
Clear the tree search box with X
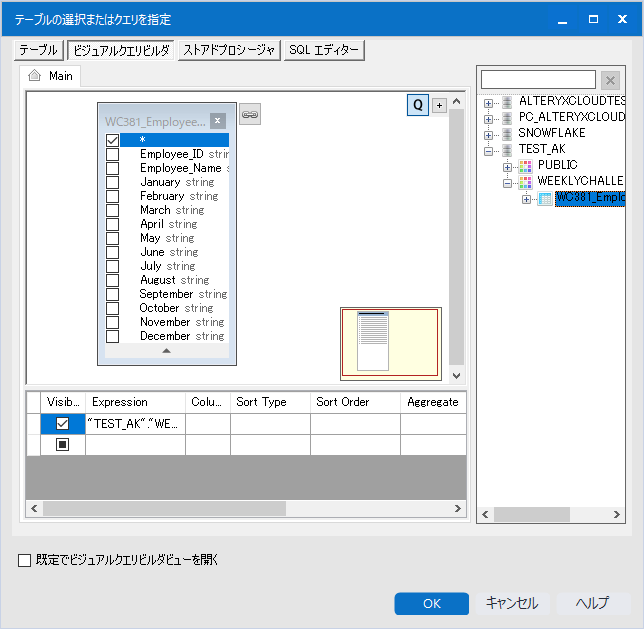610,80
